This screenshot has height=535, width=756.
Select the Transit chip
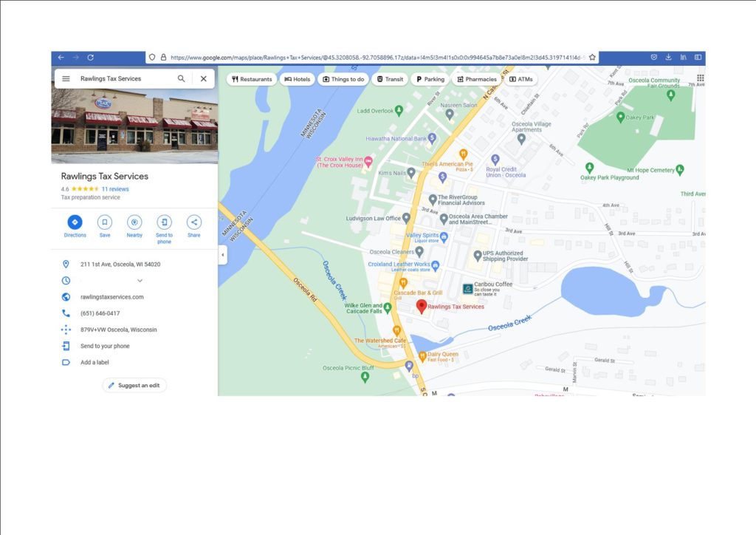coord(390,79)
